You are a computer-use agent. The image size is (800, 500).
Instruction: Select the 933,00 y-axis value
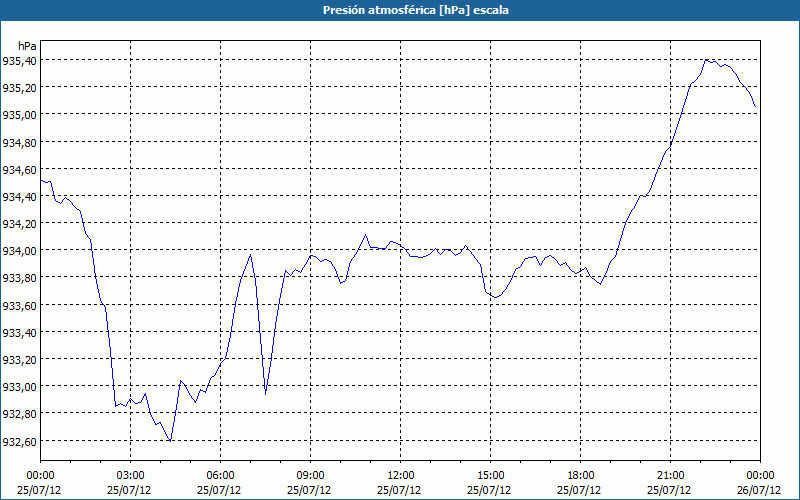coord(19,387)
